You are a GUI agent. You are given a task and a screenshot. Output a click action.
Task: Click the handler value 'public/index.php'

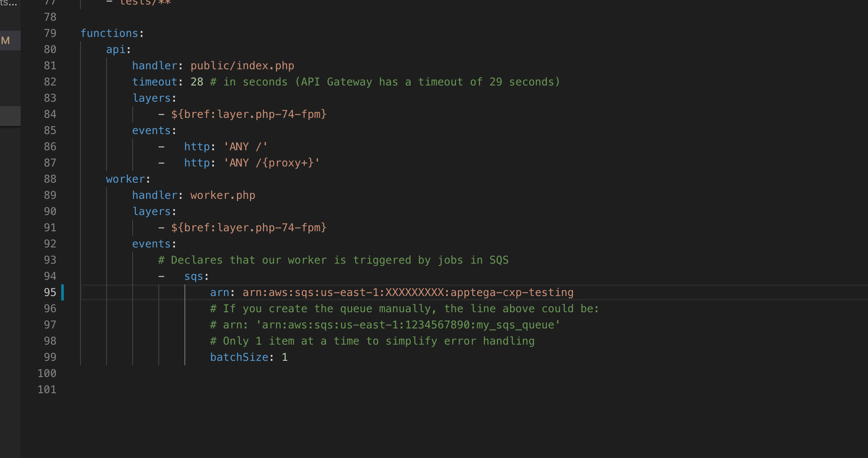[242, 65]
